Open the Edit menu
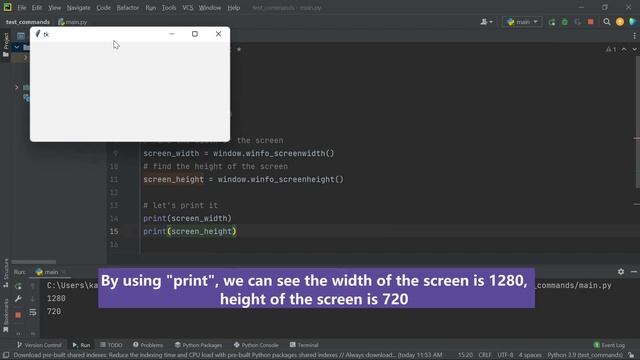Image resolution: width=640 pixels, height=360 pixels. point(37,8)
